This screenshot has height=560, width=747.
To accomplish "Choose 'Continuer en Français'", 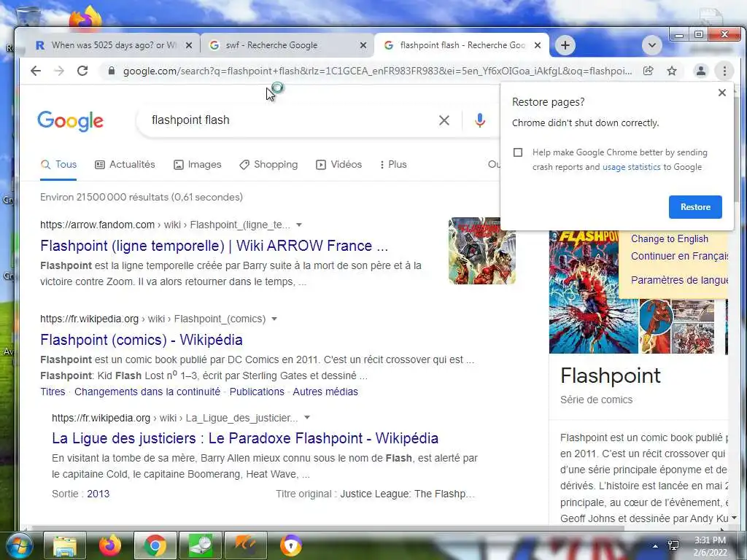I will tap(679, 256).
